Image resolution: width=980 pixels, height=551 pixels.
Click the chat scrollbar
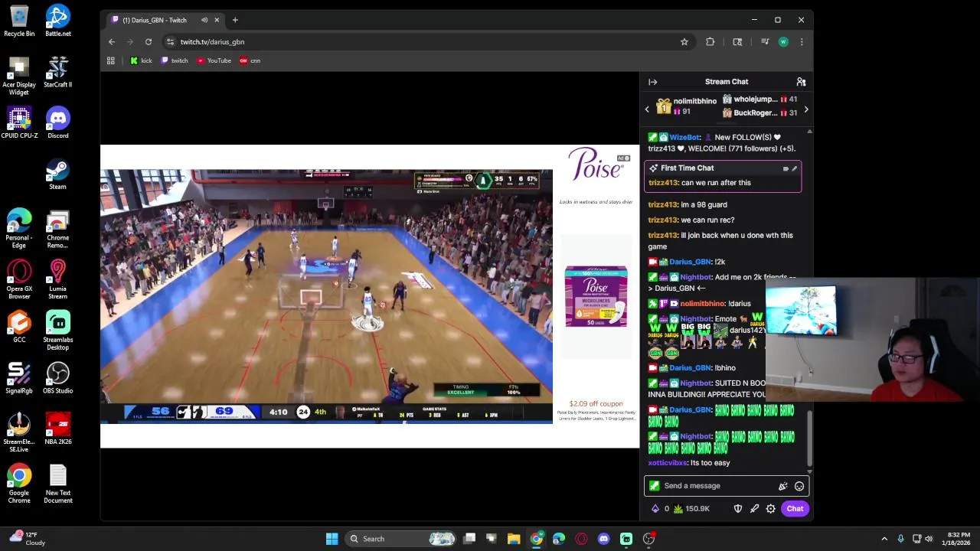(809, 438)
